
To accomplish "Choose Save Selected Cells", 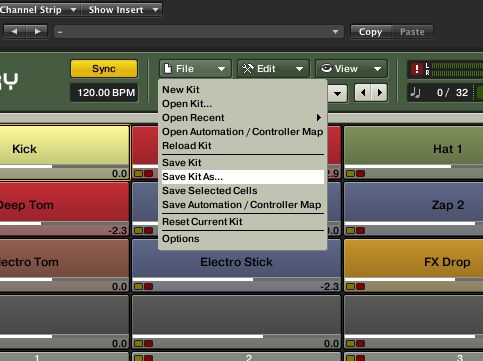I will click(242, 191).
